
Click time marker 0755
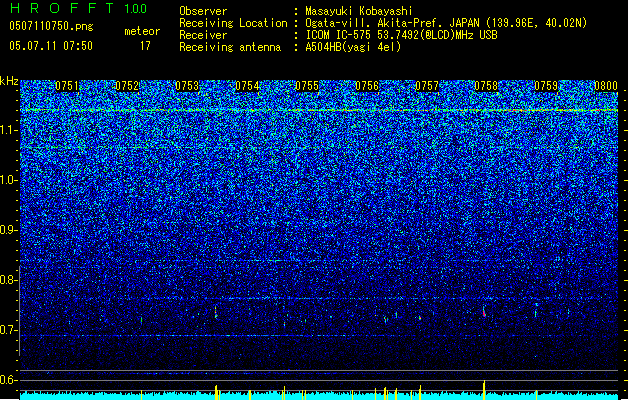tap(307, 86)
